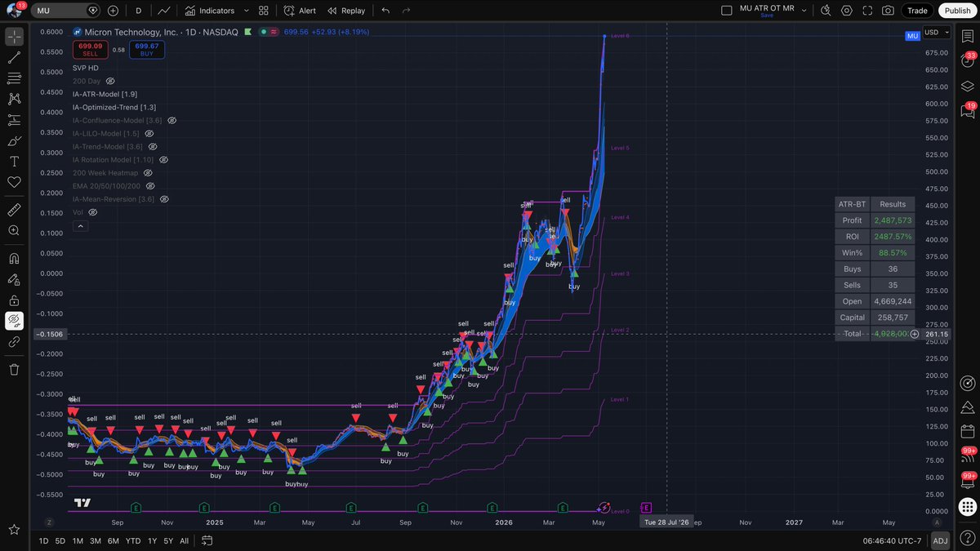The height and width of the screenshot is (551, 980).
Task: Open the D interval selector
Action: [x=138, y=11]
